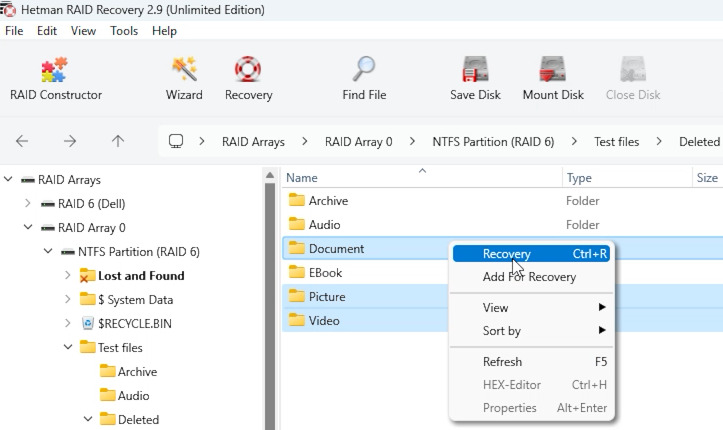Click the Mount Disk toolbar icon
The width and height of the screenshot is (723, 430).
(553, 79)
